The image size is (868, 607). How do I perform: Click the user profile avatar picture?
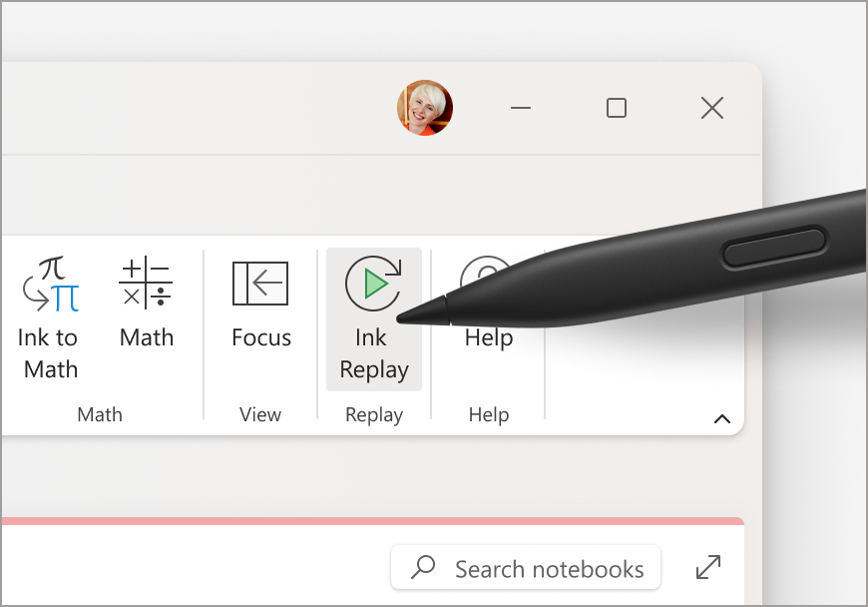425,108
